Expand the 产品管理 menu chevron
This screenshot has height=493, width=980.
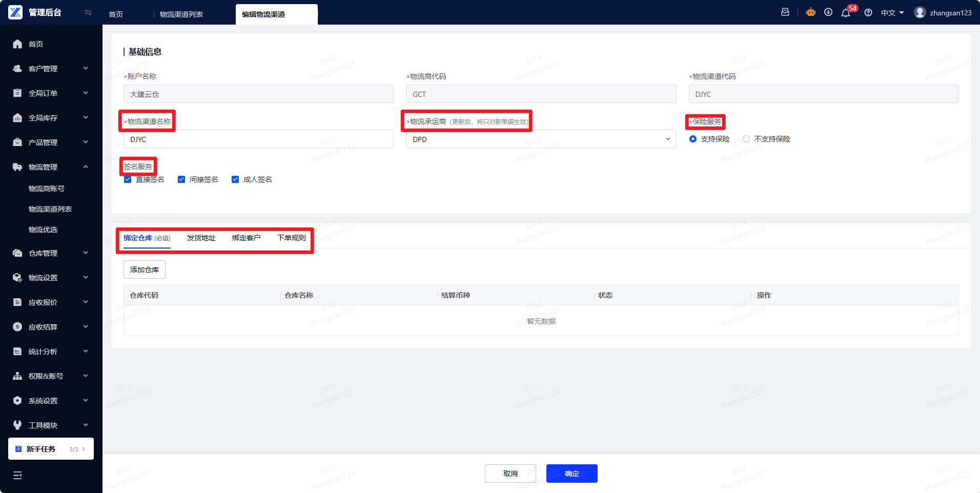86,142
